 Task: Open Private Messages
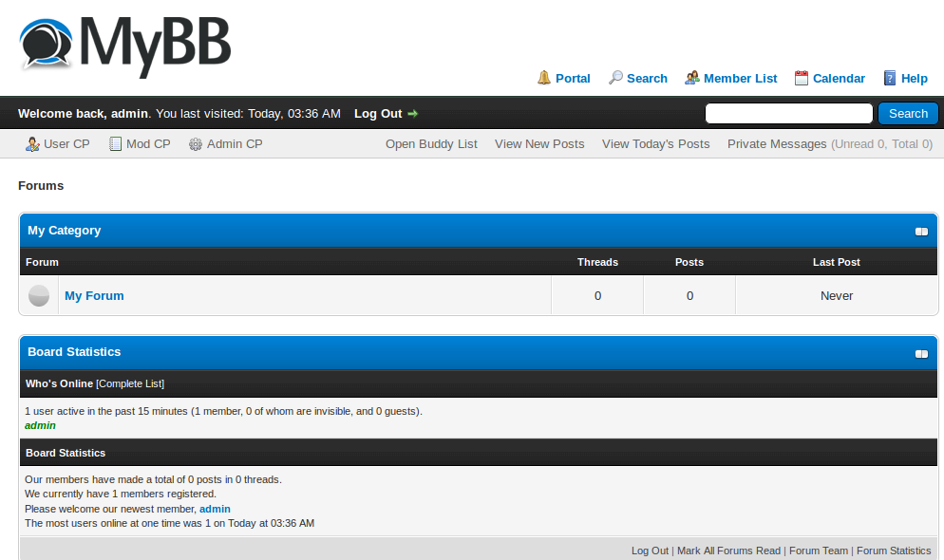tap(777, 143)
